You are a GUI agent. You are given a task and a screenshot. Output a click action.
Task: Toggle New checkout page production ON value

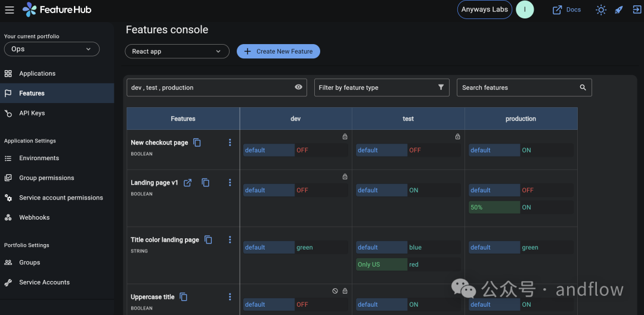pos(547,150)
